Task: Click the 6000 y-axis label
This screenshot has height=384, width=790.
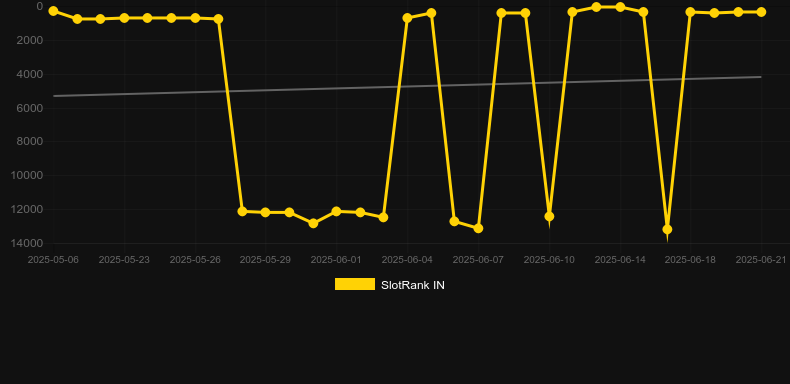Action: pyautogui.click(x=30, y=108)
